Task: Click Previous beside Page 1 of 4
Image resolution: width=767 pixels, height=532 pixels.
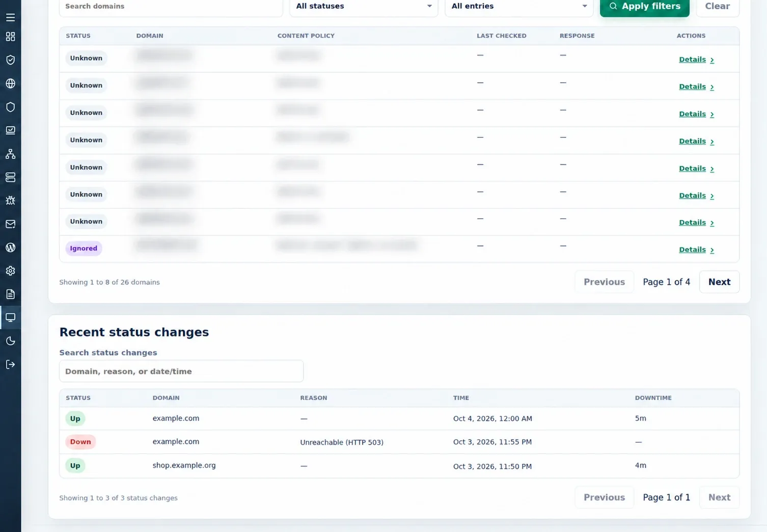Action: (x=604, y=282)
